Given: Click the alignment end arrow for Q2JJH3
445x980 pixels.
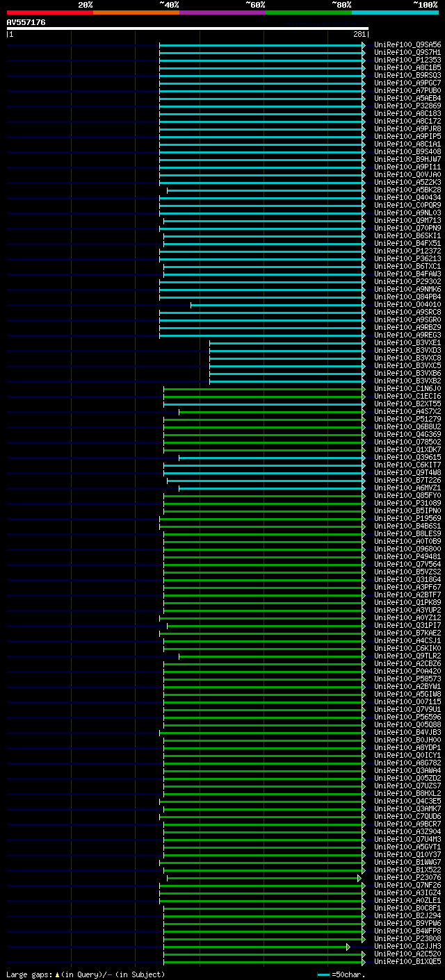Looking at the screenshot, I should [348, 947].
